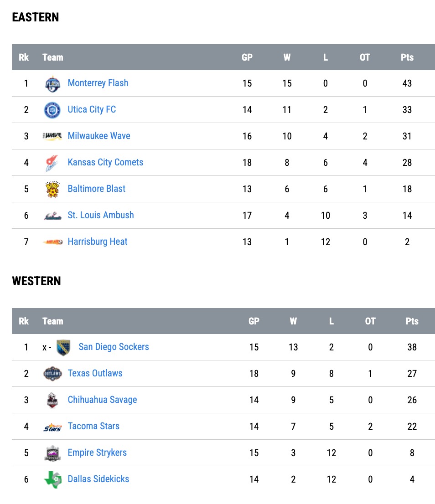Open the Monterrey Flash team page link
The height and width of the screenshot is (504, 435).
tap(98, 83)
